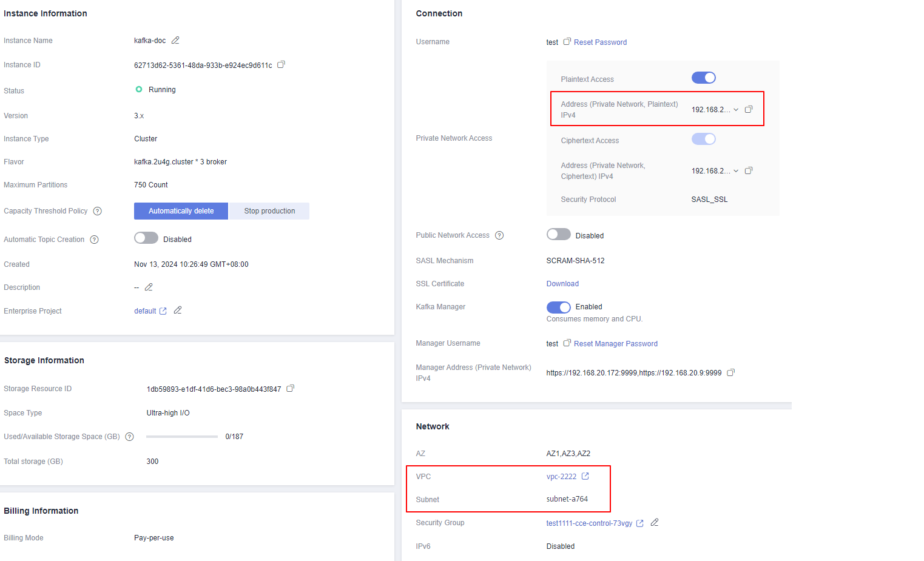This screenshot has width=924, height=561.
Task: Click the storage space usage bar
Action: click(x=182, y=437)
